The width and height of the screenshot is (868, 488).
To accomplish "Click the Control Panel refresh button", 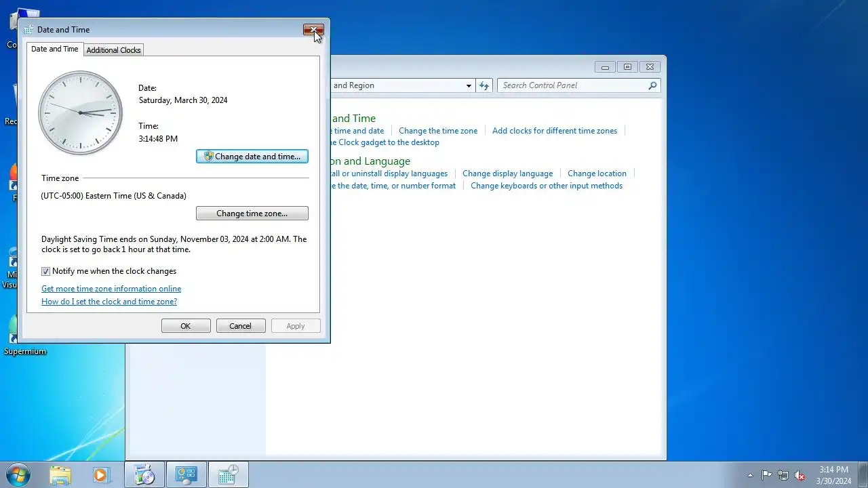I will pos(484,85).
